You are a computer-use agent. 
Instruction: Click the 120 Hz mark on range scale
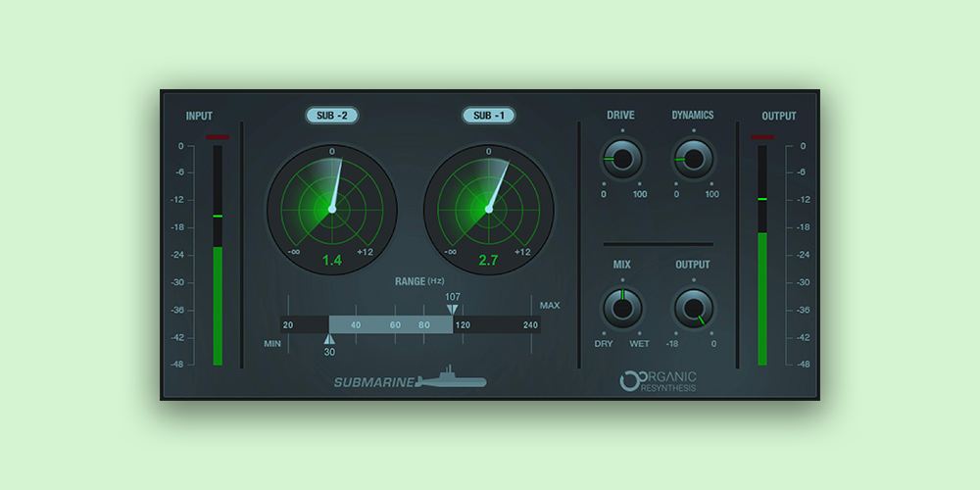[x=462, y=325]
